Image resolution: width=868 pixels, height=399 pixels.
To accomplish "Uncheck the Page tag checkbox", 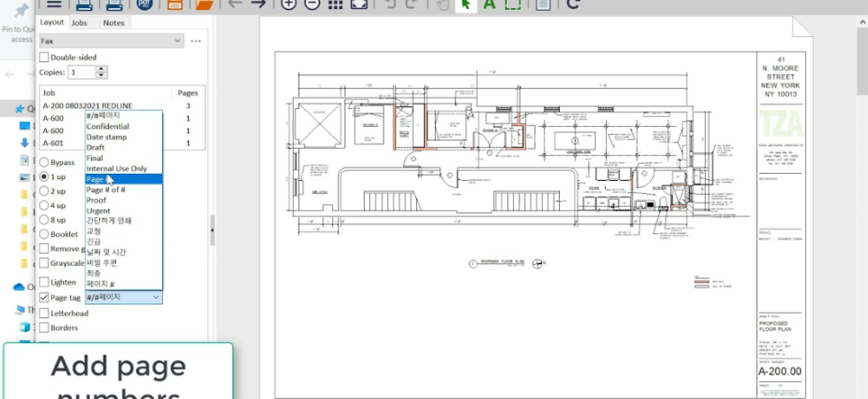I will point(43,298).
